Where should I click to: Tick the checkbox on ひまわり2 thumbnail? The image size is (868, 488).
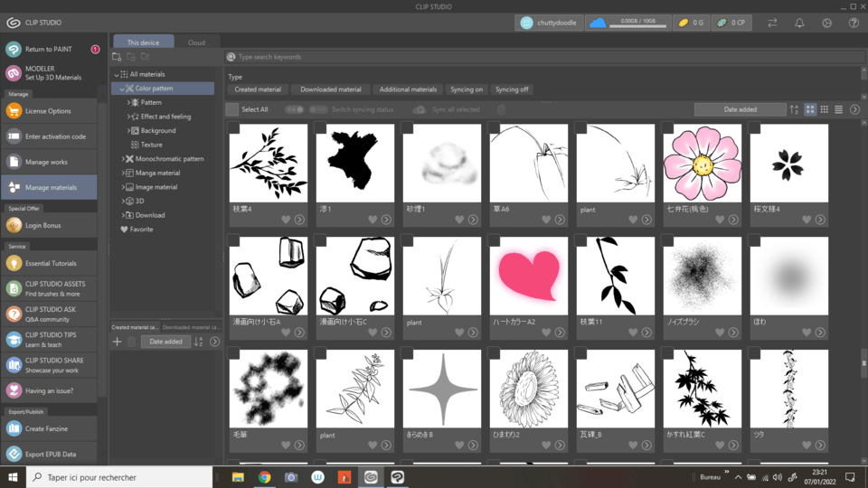(x=495, y=354)
